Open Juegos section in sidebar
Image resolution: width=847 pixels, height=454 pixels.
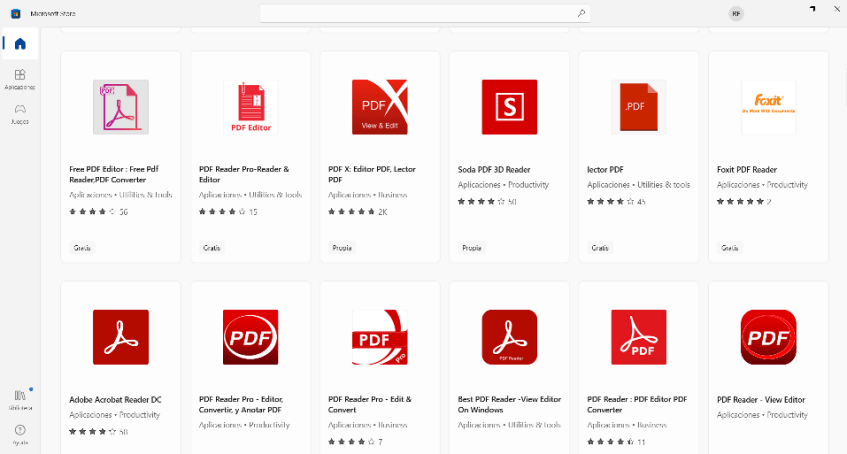coord(20,112)
